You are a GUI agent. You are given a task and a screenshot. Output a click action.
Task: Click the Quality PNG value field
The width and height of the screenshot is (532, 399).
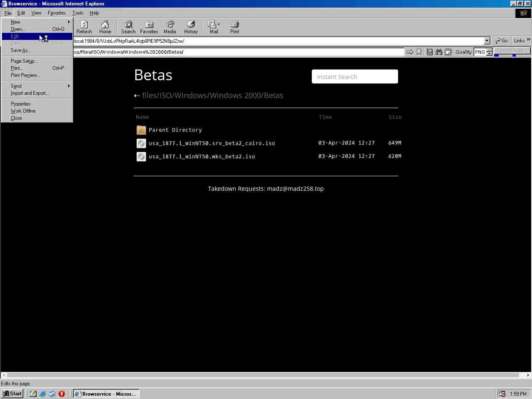(480, 52)
